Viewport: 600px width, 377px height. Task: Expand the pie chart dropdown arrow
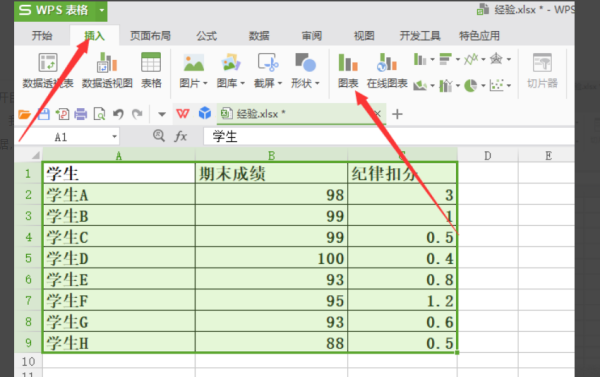point(483,85)
